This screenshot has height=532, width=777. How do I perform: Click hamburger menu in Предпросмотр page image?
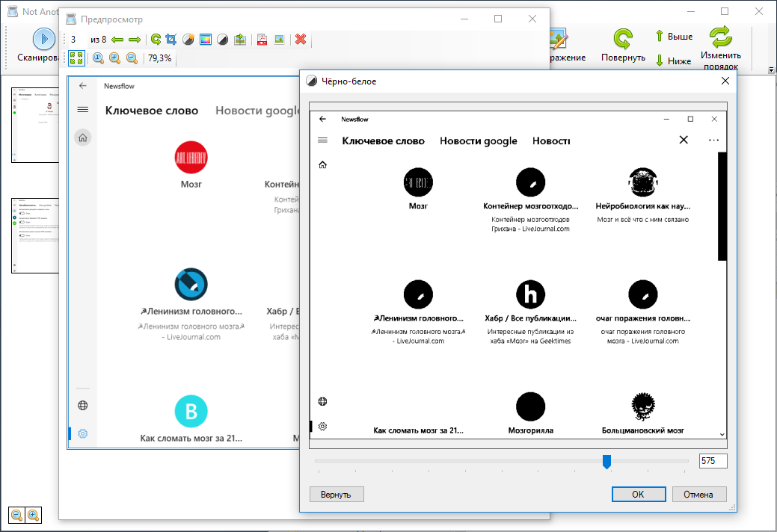83,109
